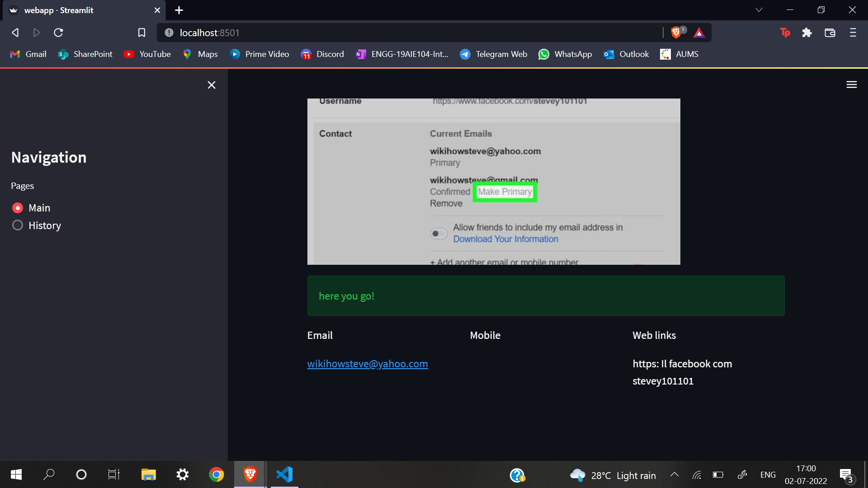Switch to Visual Studio Code on taskbar

click(284, 474)
